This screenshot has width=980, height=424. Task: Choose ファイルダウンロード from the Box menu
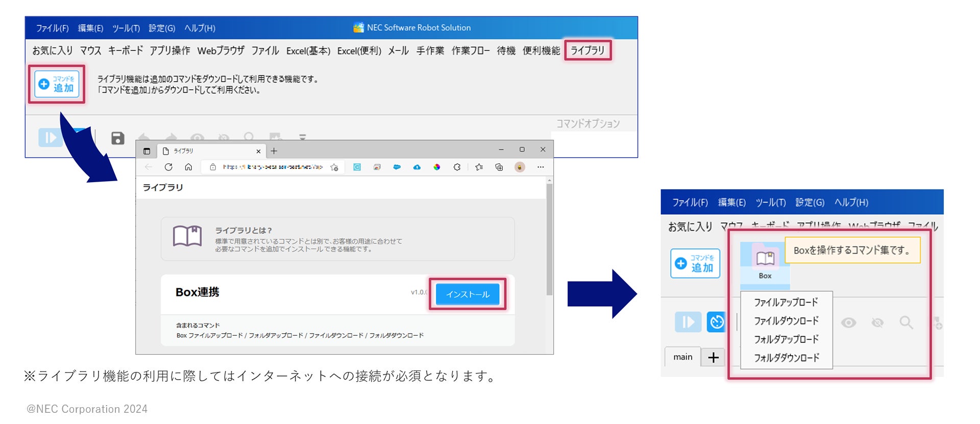(x=786, y=321)
